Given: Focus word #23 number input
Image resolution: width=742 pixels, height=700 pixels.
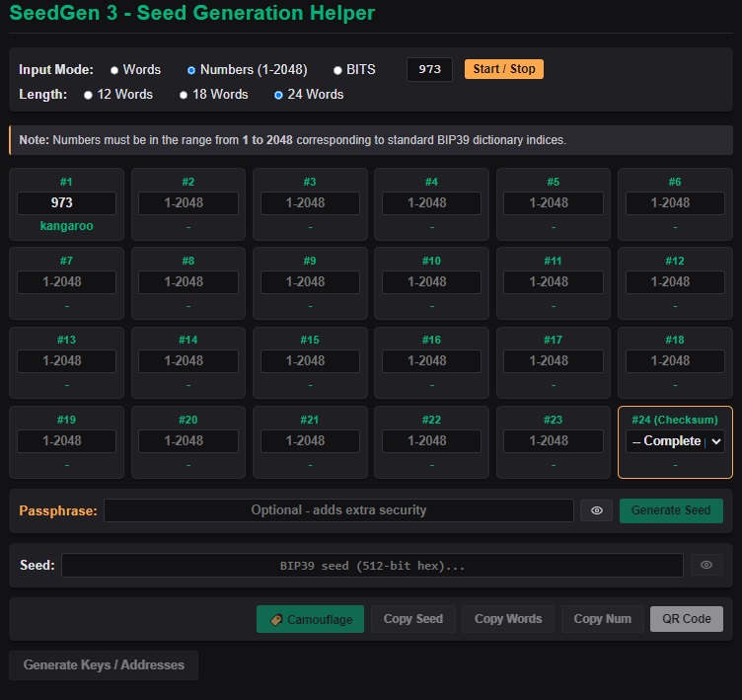Looking at the screenshot, I should point(554,441).
